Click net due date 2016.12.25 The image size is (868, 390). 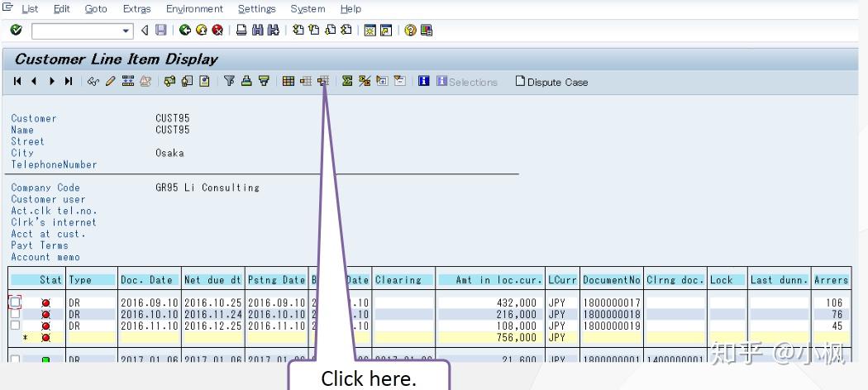(213, 326)
